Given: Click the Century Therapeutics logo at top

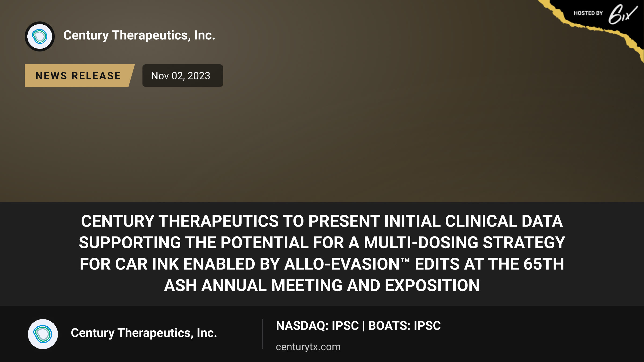Looking at the screenshot, I should [x=40, y=36].
